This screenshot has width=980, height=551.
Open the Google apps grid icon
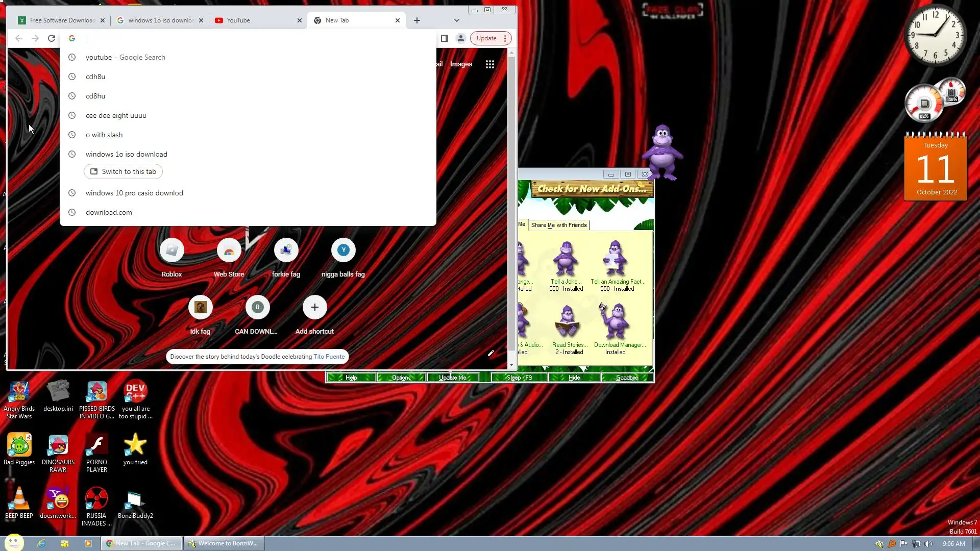(489, 64)
